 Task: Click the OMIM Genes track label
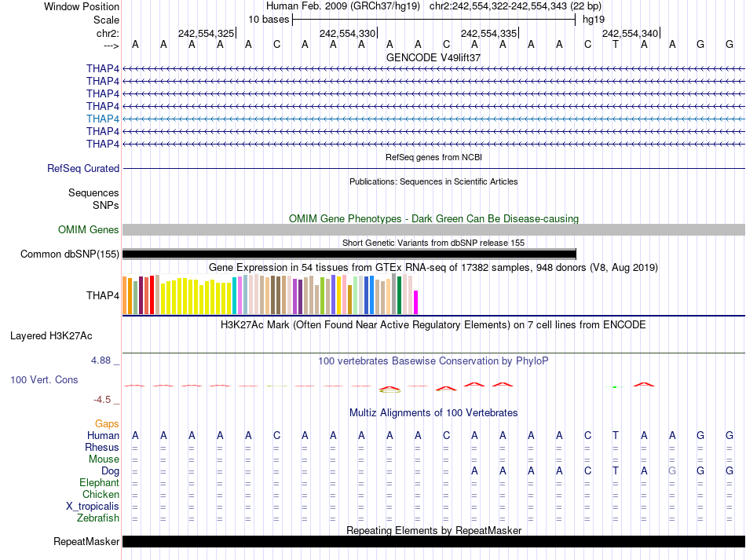point(89,230)
